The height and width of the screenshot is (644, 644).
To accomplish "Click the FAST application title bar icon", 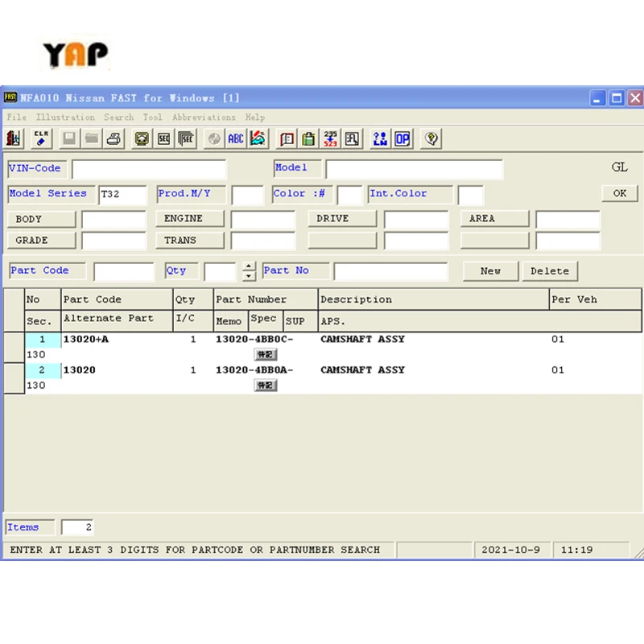I will coord(10,97).
